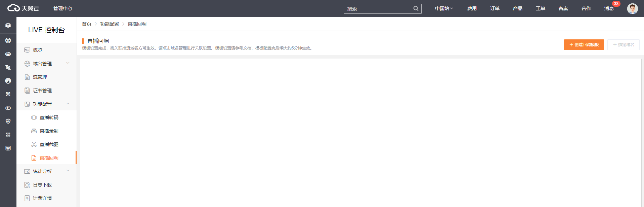This screenshot has height=207, width=644.
Task: Open 管理中心 in top bar
Action: [x=63, y=8]
